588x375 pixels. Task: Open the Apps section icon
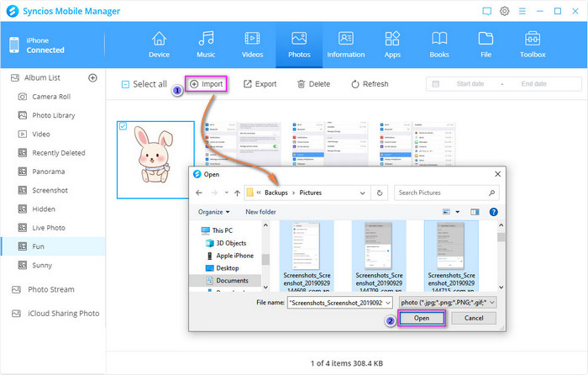(x=391, y=39)
